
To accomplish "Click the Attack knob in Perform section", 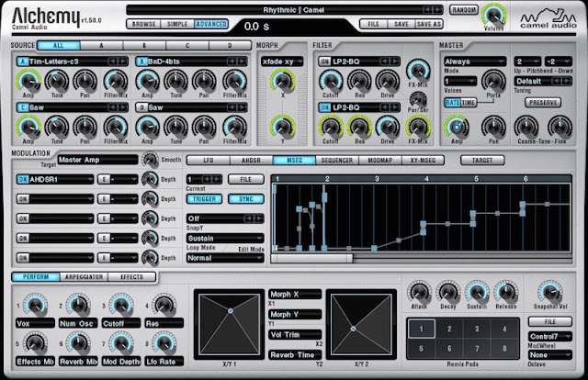I will pos(419,292).
